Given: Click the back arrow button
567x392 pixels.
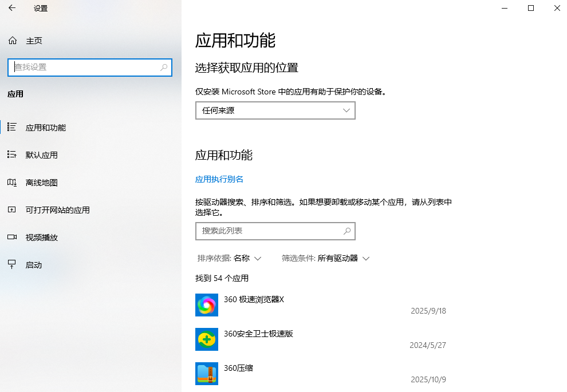Looking at the screenshot, I should 11,8.
